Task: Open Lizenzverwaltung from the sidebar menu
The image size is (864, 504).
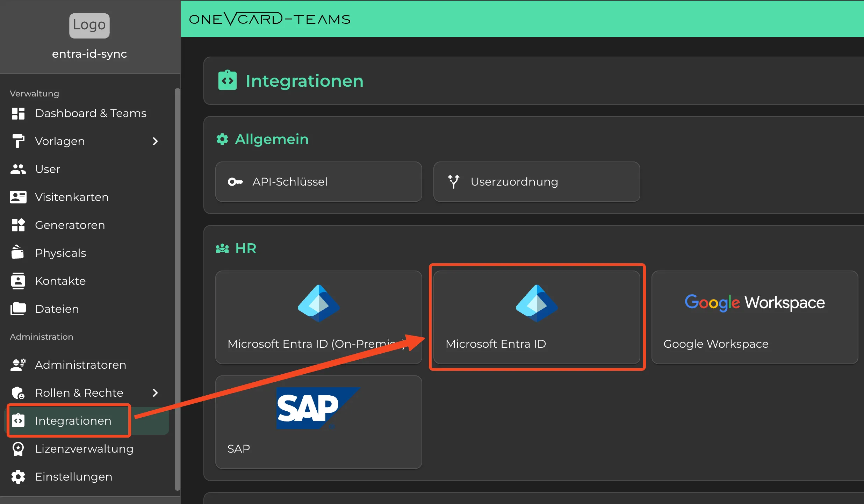Action: click(84, 448)
